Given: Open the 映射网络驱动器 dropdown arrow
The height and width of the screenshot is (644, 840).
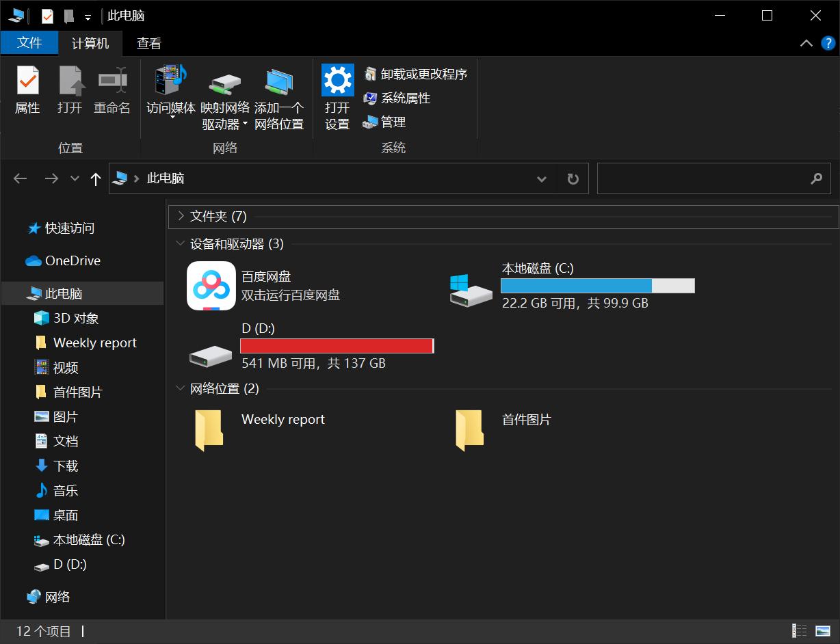Looking at the screenshot, I should (246, 124).
